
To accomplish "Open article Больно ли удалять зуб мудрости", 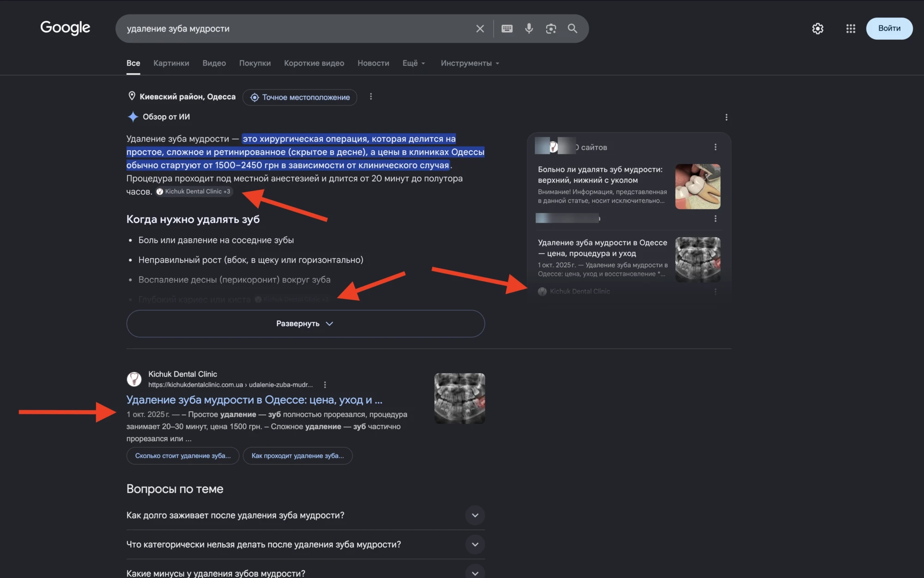I will [600, 175].
